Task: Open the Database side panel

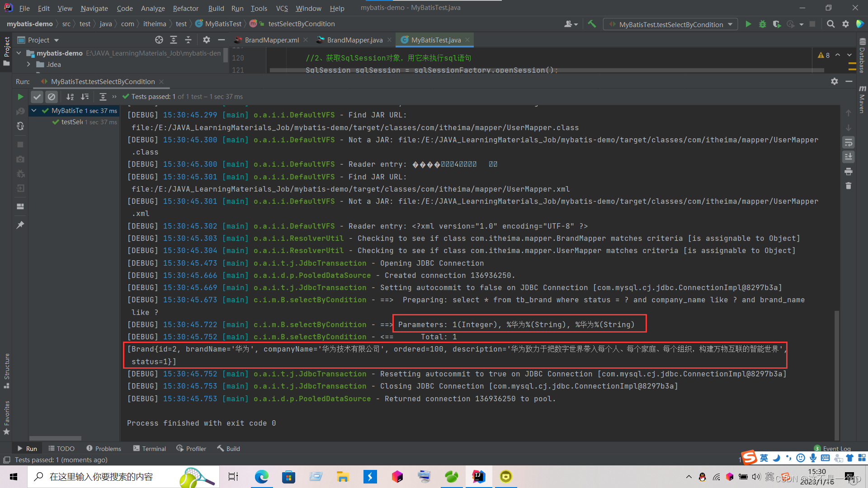Action: [862, 56]
